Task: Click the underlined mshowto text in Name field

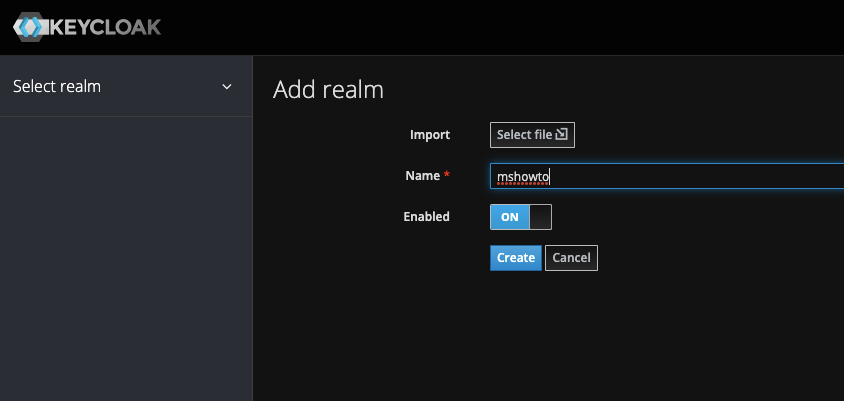Action: pos(523,177)
